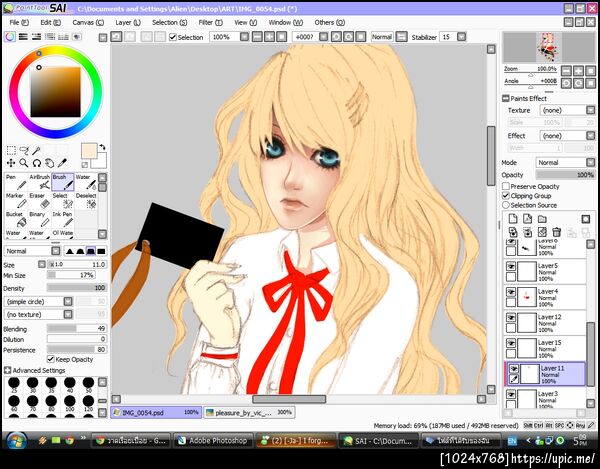
Task: Open the brush blend mode Normal dropdown
Action: point(33,251)
